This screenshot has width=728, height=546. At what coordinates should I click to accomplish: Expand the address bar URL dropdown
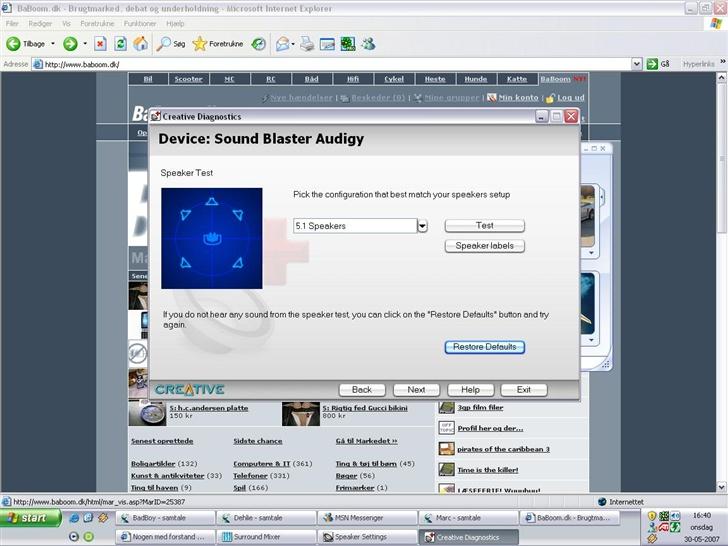pos(636,64)
